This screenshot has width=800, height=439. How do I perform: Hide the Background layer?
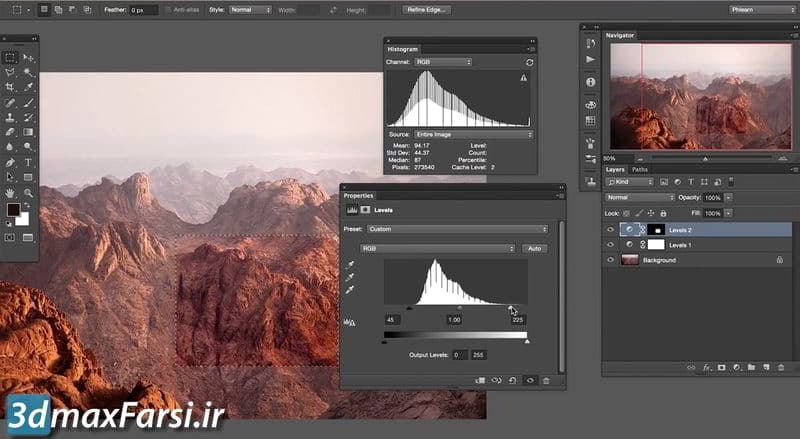[610, 260]
